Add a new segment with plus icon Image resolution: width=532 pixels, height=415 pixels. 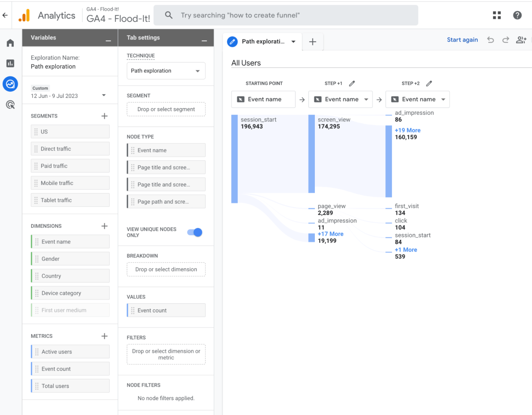[x=104, y=116]
